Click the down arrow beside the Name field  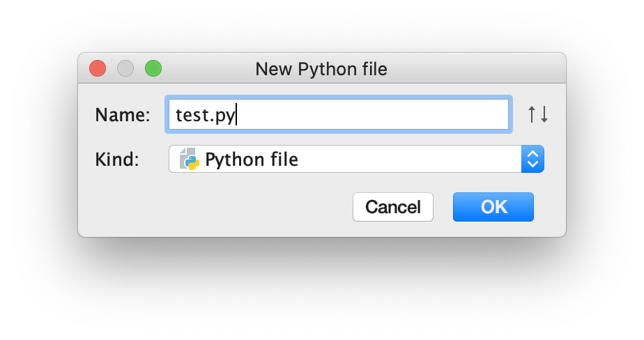tap(544, 114)
